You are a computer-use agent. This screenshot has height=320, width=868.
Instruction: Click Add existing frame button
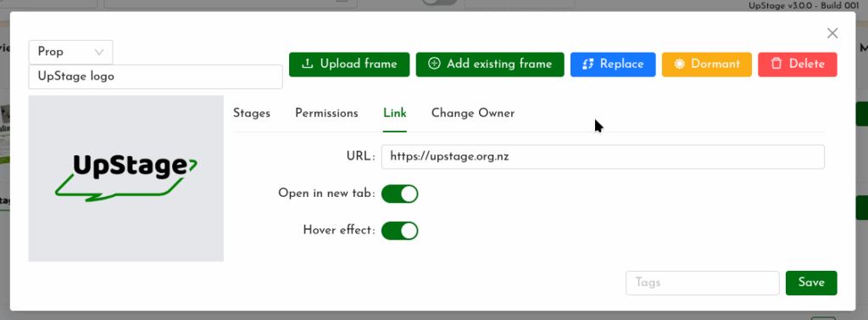[490, 65]
